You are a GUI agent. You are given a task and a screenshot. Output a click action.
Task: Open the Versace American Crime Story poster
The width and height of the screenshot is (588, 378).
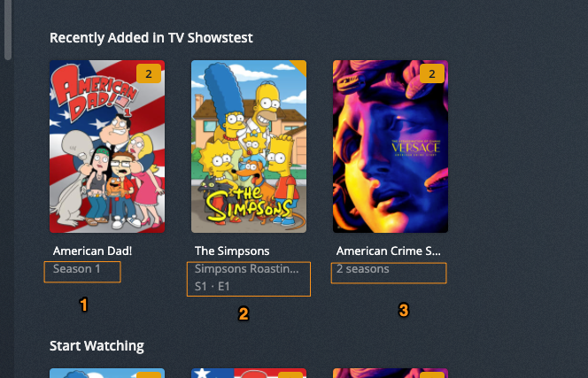click(x=391, y=147)
